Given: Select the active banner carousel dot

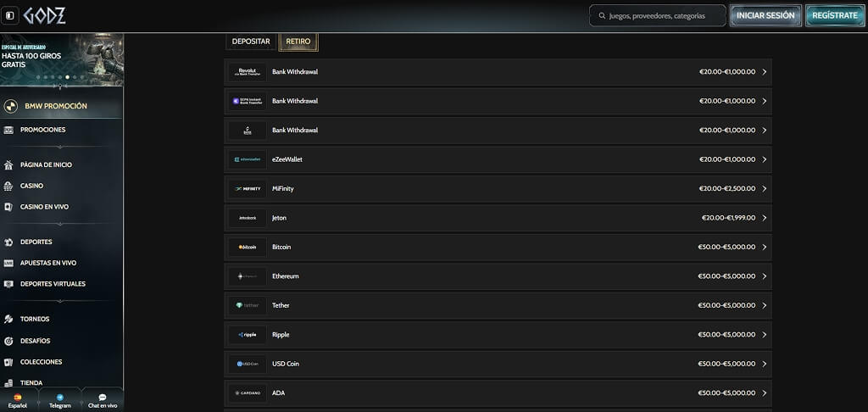Looking at the screenshot, I should tap(68, 77).
